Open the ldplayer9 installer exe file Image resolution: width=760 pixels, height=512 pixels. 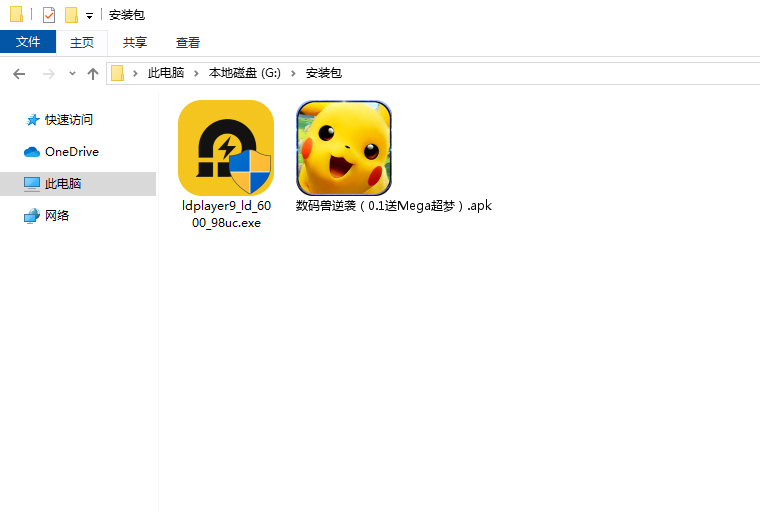point(225,148)
